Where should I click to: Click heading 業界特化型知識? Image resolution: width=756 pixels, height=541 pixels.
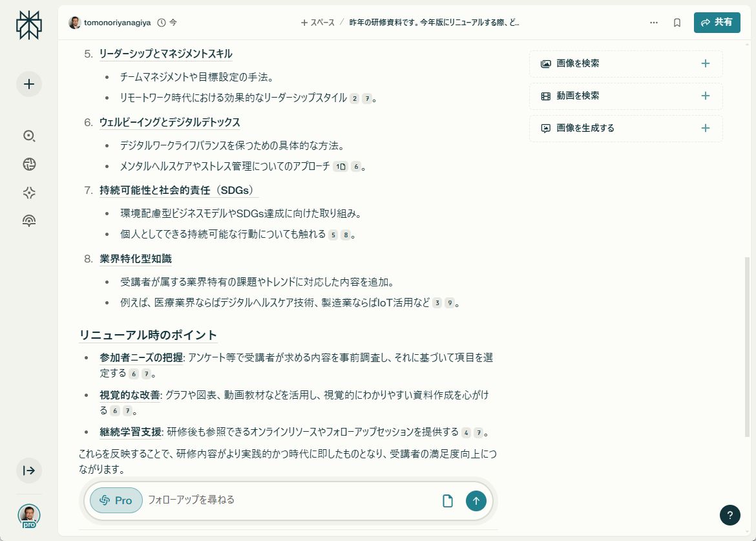(x=136, y=259)
